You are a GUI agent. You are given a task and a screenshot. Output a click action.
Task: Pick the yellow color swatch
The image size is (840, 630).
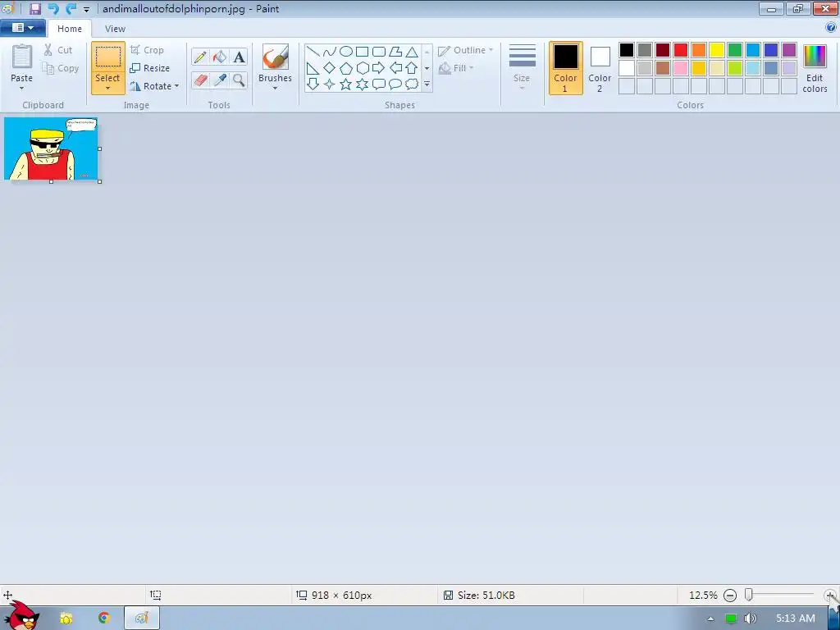[717, 50]
